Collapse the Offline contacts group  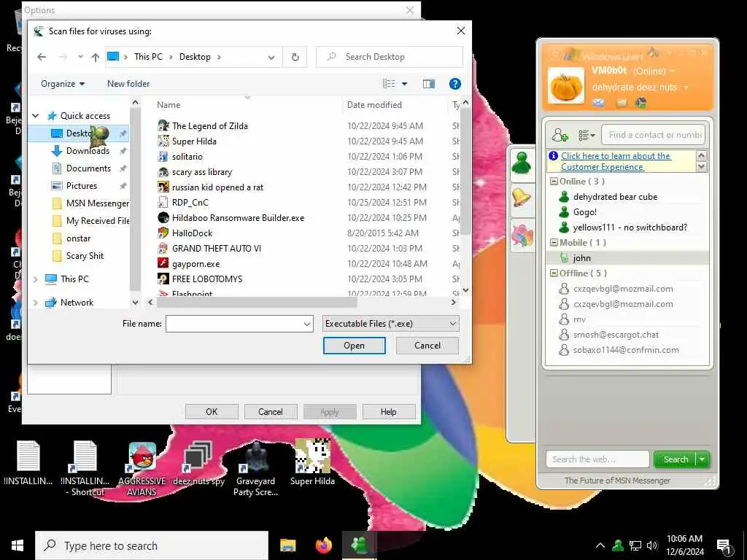coord(554,273)
